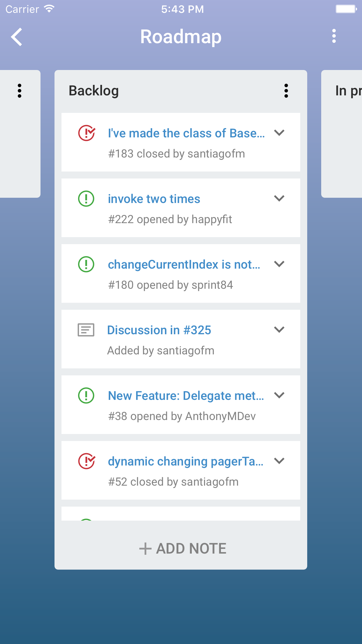
Task: Tap the open issue icon for #222
Action: pos(86,199)
